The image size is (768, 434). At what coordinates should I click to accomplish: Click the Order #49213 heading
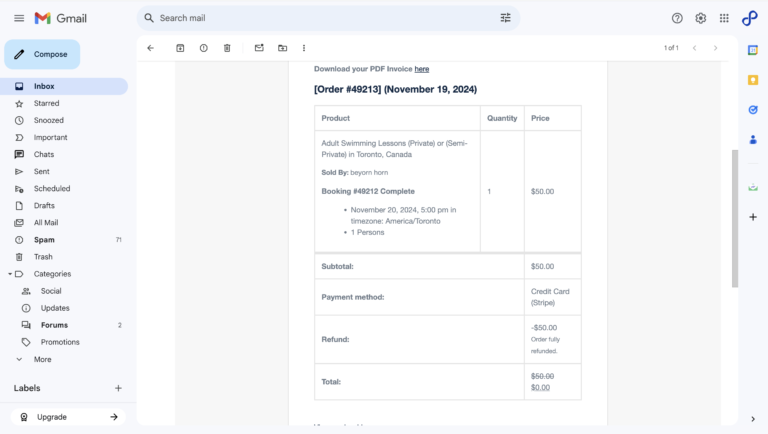pyautogui.click(x=395, y=90)
